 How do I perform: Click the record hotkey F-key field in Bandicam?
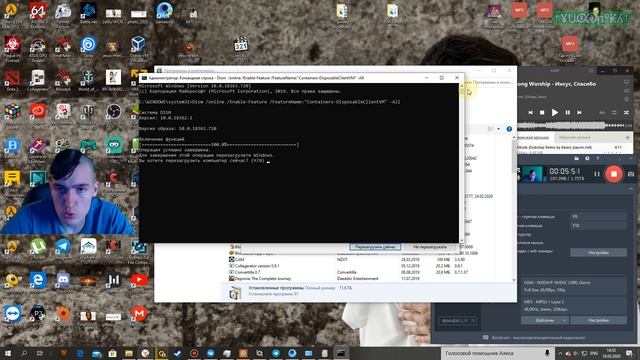(598, 217)
